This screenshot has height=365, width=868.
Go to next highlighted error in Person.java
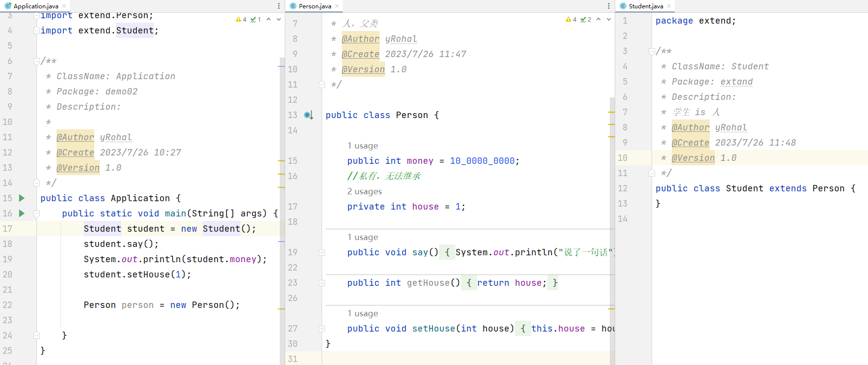click(609, 19)
